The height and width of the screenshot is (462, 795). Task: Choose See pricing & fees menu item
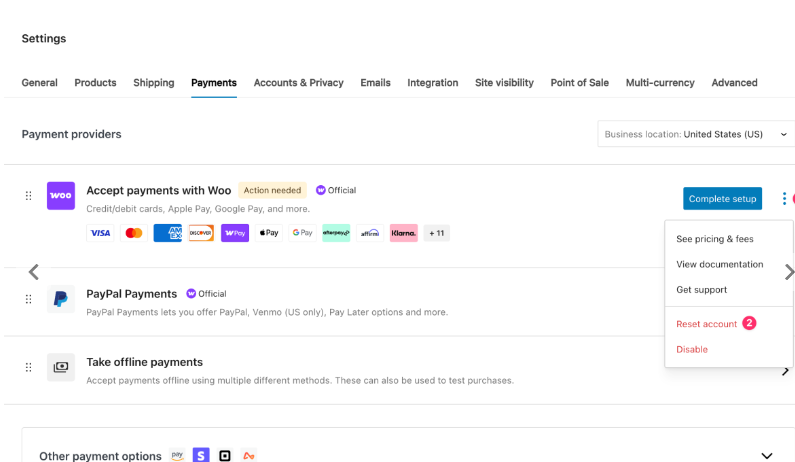click(x=714, y=239)
